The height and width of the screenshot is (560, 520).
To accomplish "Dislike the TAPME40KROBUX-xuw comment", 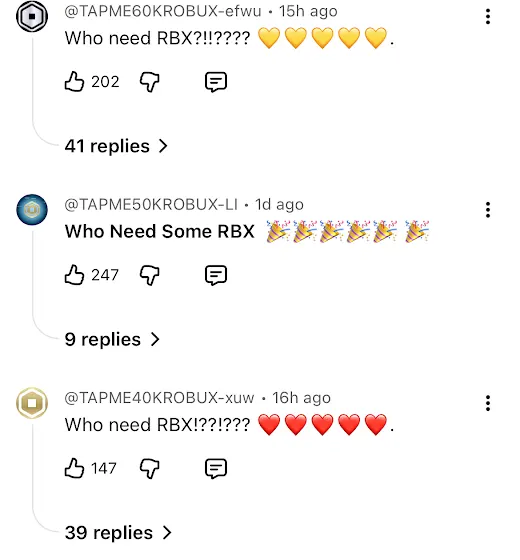I will click(x=149, y=468).
